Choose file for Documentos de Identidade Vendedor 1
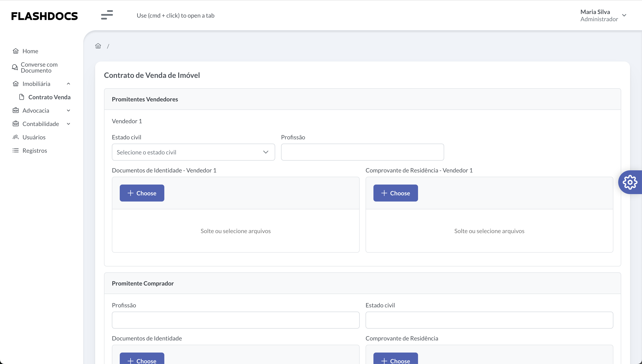Viewport: 642px width, 364px height. [142, 193]
